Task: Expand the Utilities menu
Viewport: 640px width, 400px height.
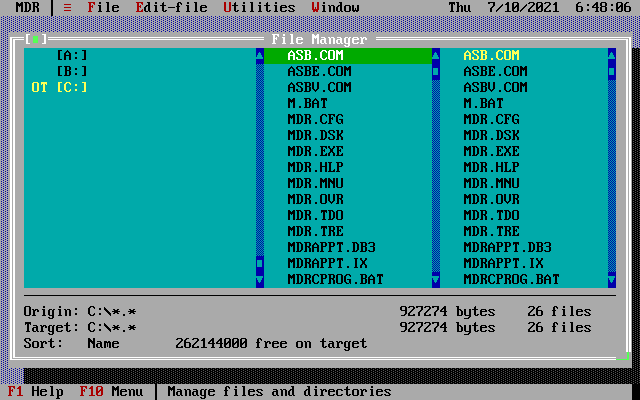Action: 259,7
